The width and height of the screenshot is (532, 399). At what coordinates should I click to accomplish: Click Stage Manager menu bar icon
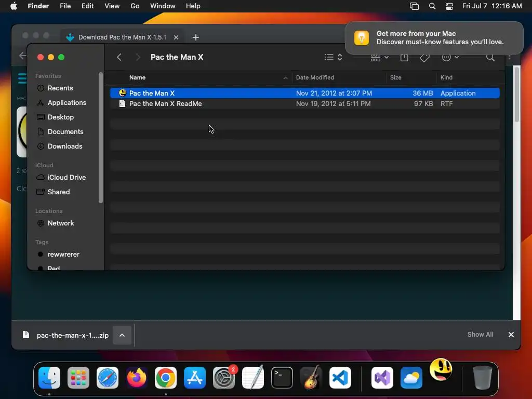[414, 6]
